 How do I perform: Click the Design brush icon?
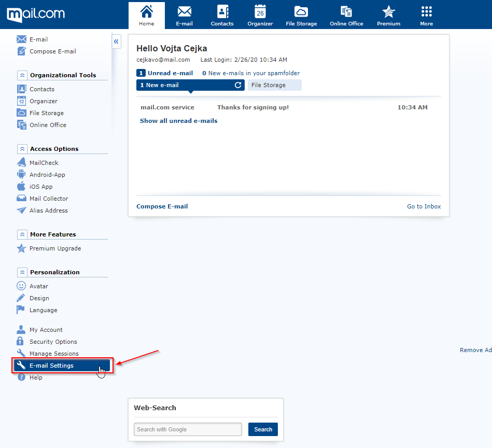click(21, 298)
